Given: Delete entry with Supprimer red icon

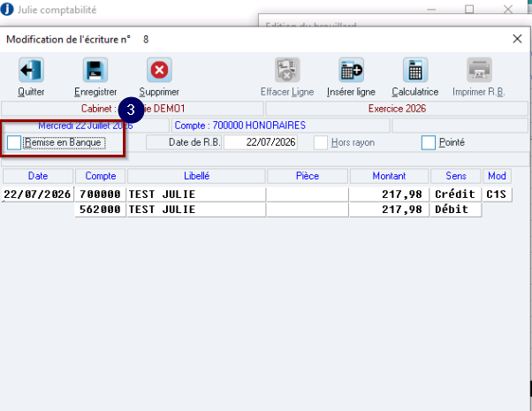Looking at the screenshot, I should point(159,70).
